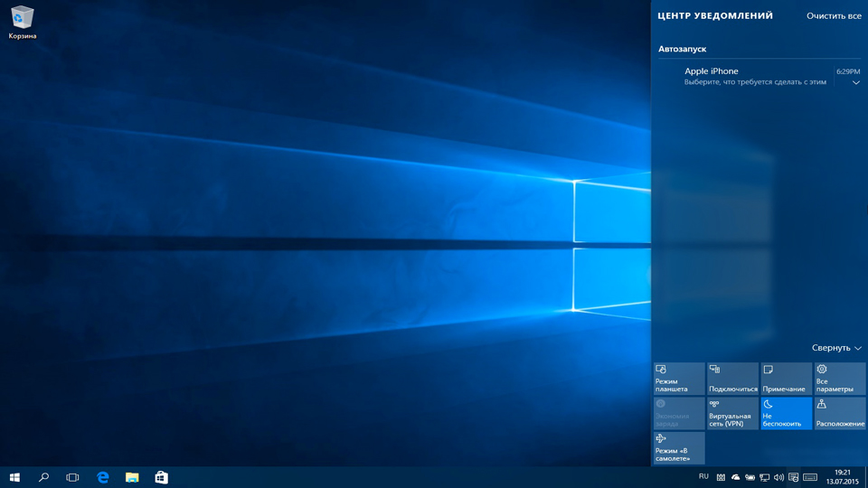Screen dimensions: 868x488
Task: Open the Windows Start menu
Action: point(14,477)
